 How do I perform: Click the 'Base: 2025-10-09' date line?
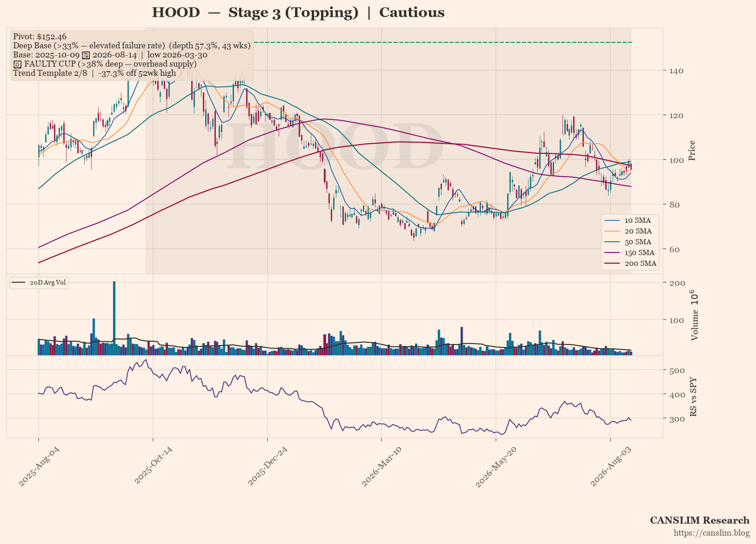[x=110, y=55]
